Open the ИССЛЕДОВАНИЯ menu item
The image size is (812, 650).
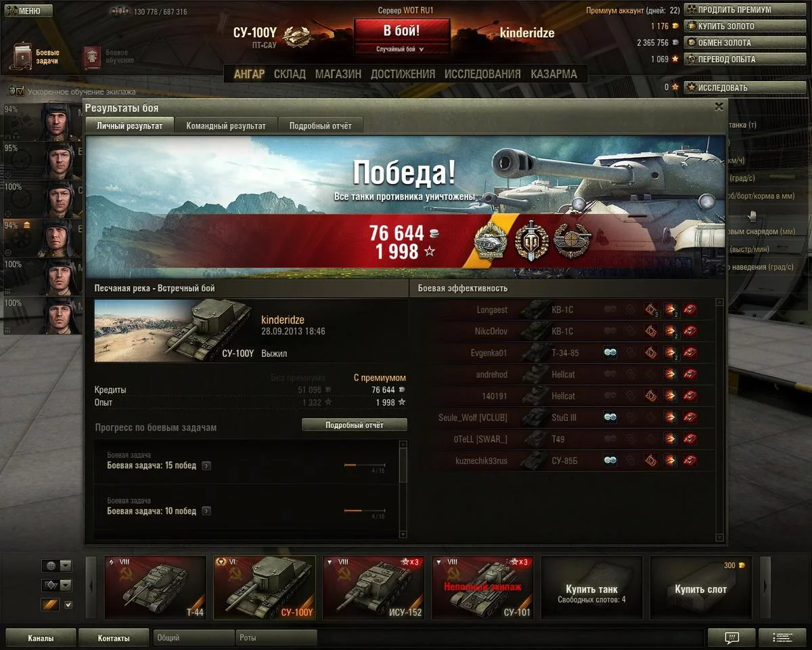482,74
